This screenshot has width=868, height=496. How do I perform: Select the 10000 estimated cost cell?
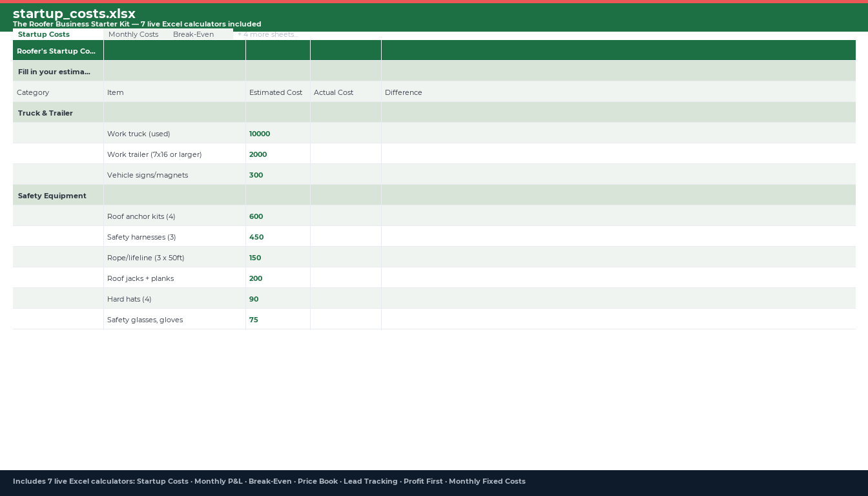(x=278, y=133)
